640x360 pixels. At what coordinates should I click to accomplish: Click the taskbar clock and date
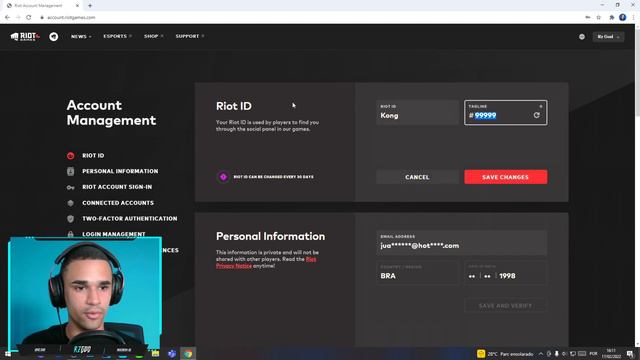pos(611,354)
